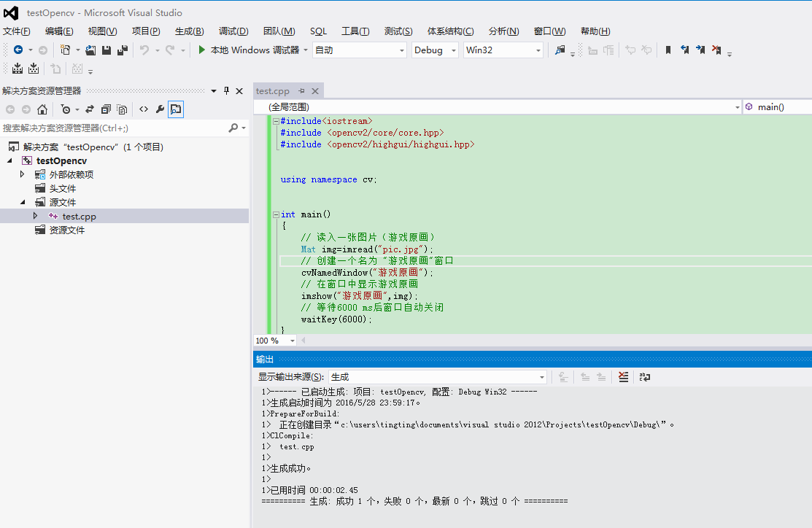Click Collapse All icon in Solution Explorer
This screenshot has height=528, width=812.
(x=106, y=109)
